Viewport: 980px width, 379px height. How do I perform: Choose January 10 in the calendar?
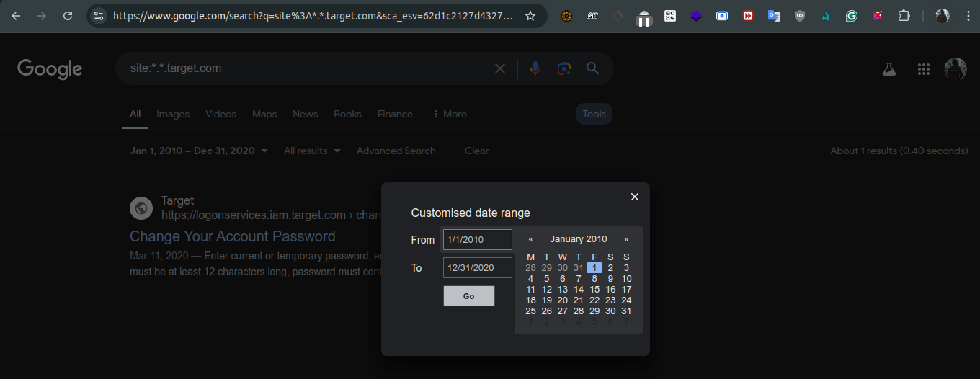click(626, 278)
